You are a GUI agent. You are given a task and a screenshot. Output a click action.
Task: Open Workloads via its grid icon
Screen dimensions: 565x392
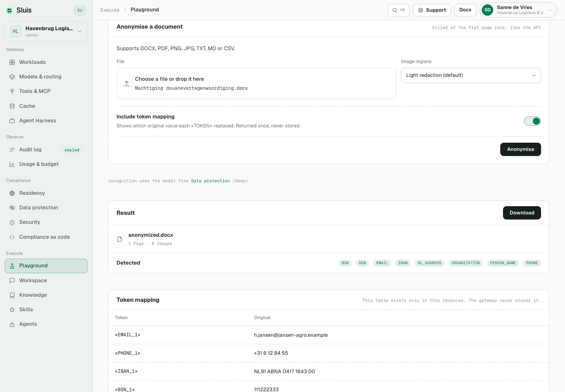[12, 62]
